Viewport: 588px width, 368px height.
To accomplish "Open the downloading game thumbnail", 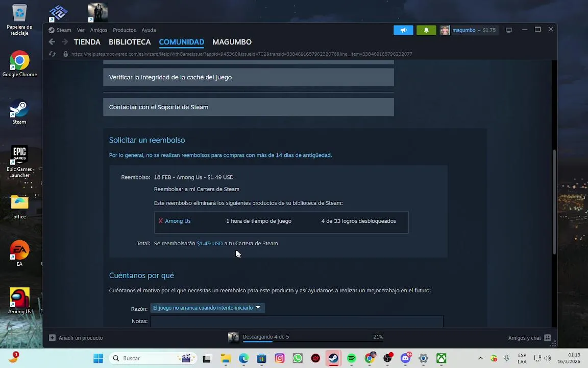I will [x=233, y=337].
